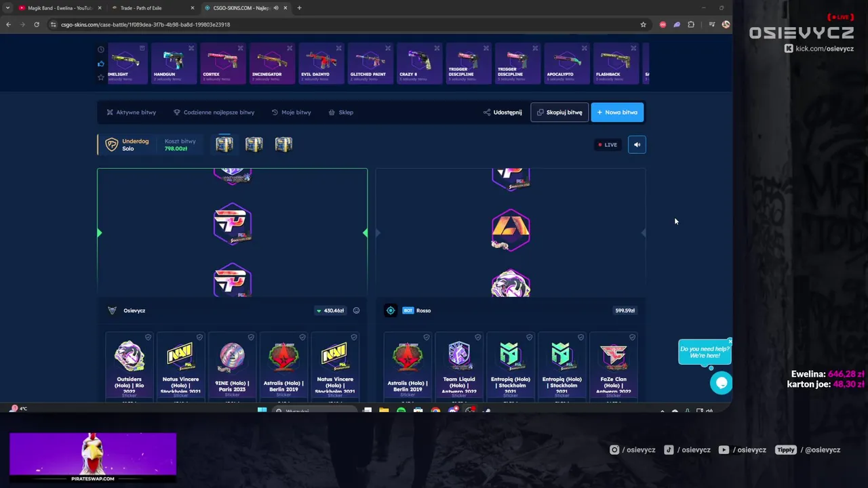This screenshot has height=488, width=868.
Task: Open the Aktywne bitwy tab
Action: [x=131, y=113]
